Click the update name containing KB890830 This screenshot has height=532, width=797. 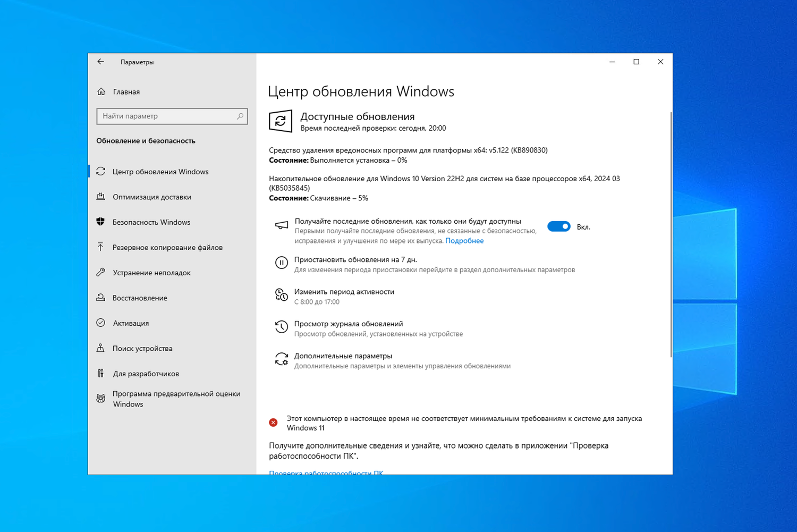(x=408, y=150)
